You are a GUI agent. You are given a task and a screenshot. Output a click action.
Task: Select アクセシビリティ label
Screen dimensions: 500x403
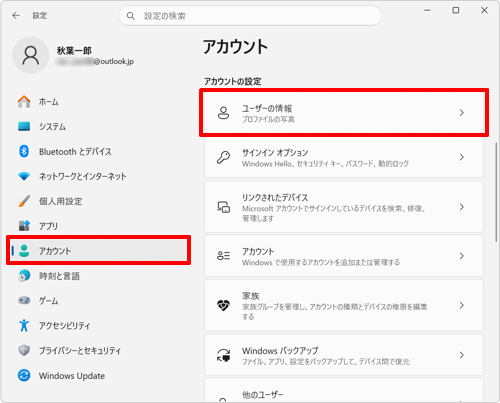64,326
